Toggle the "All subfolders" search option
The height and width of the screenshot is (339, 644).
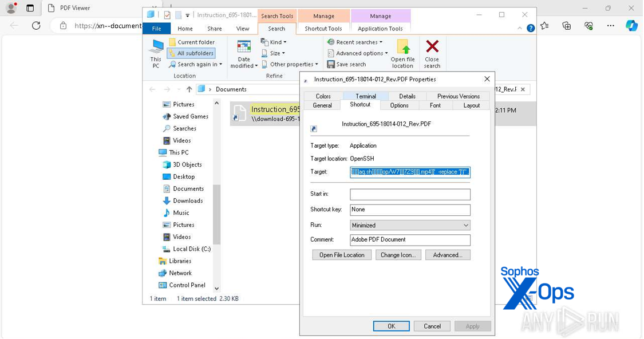[191, 53]
